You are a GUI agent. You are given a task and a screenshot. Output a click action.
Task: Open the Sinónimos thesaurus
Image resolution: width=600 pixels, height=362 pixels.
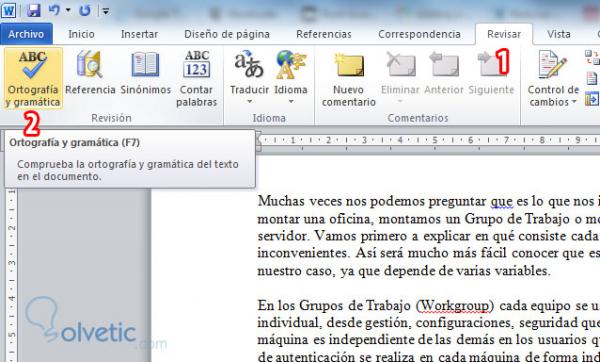point(146,73)
